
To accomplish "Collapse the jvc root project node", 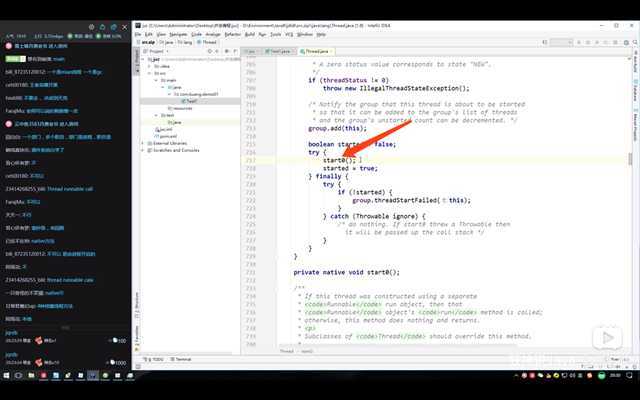I will 143,59.
